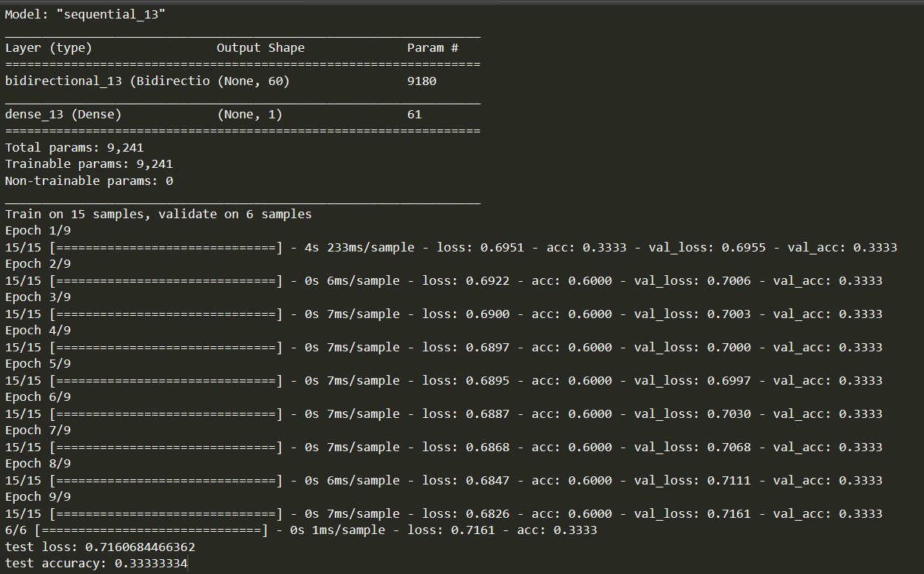Select the dense_13 (Dense) layer name
This screenshot has width=924, height=574.
(x=63, y=115)
